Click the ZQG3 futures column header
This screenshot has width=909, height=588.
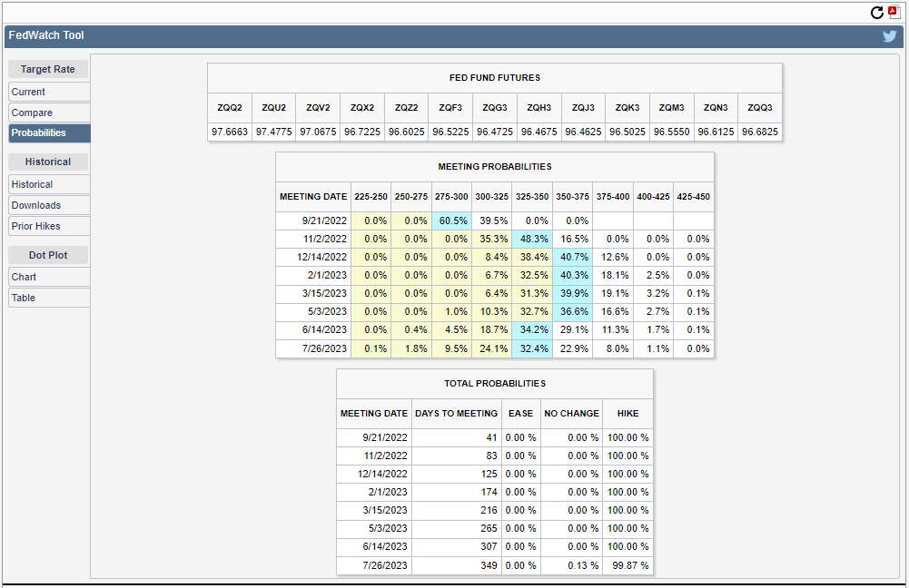(495, 108)
